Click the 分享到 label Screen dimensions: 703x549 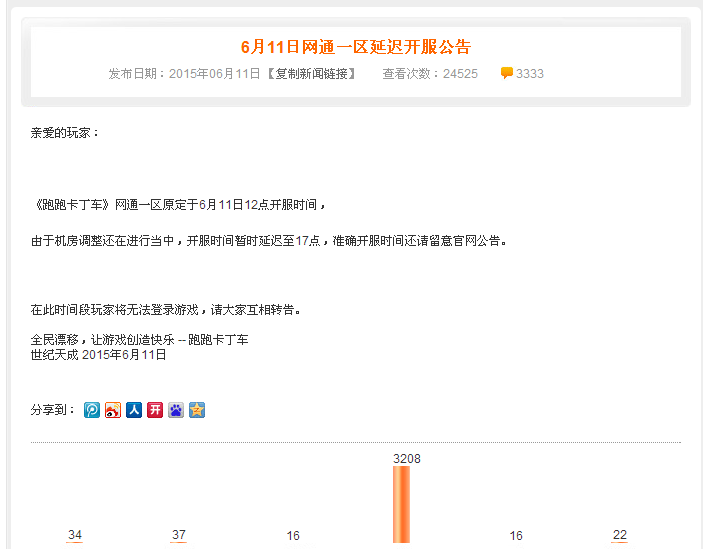(x=52, y=410)
